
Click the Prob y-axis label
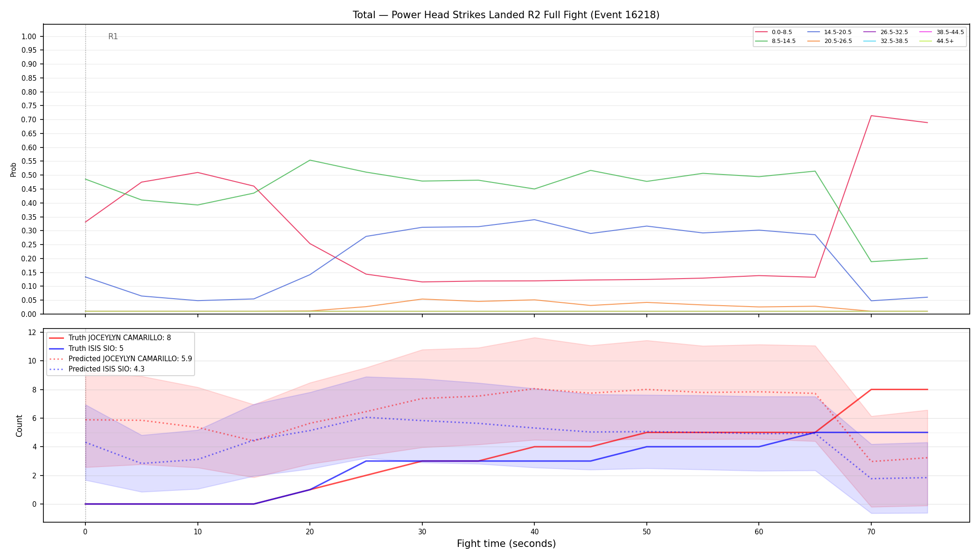(13, 169)
